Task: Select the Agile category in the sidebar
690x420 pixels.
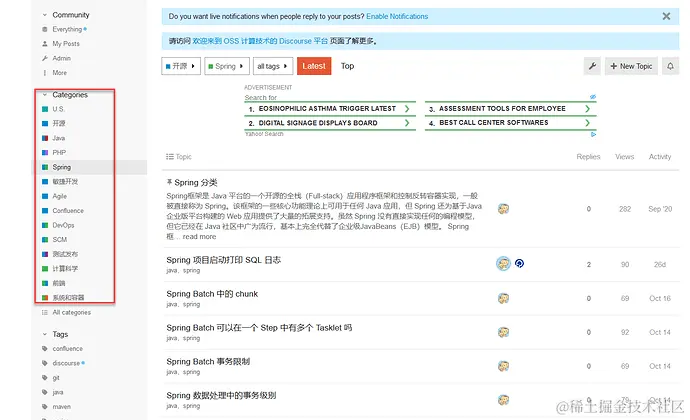Action: coord(59,196)
